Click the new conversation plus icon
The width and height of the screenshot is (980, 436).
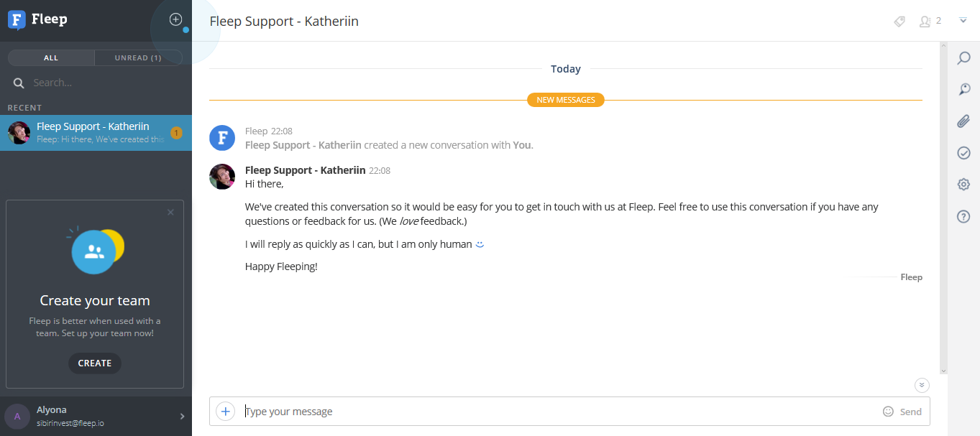point(175,19)
